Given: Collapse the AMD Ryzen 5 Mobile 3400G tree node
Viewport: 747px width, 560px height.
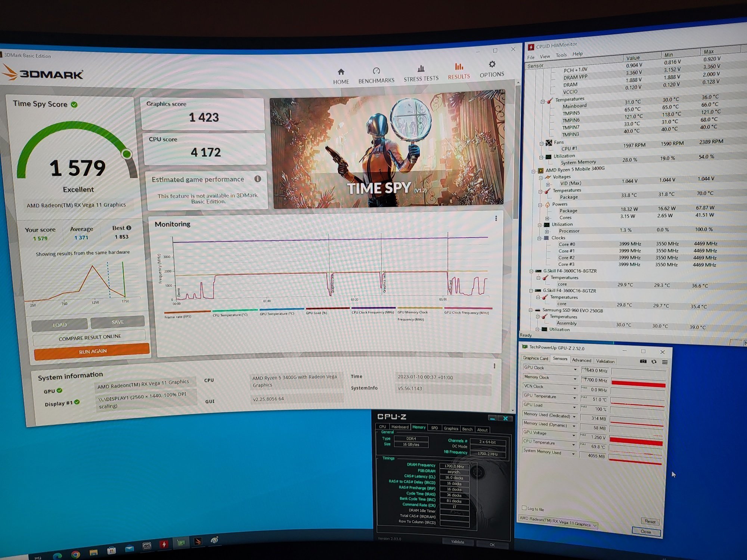Looking at the screenshot, I should coord(534,171).
